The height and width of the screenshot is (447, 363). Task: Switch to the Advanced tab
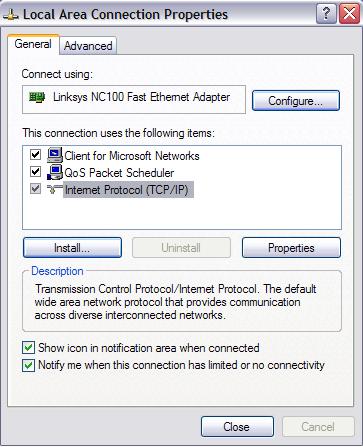point(88,46)
